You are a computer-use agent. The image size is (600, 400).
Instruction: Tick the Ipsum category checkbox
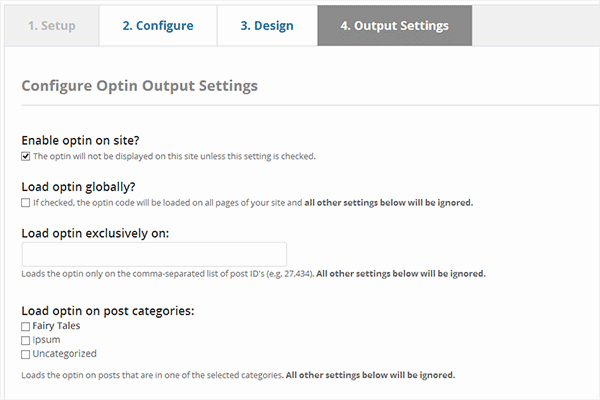[26, 340]
